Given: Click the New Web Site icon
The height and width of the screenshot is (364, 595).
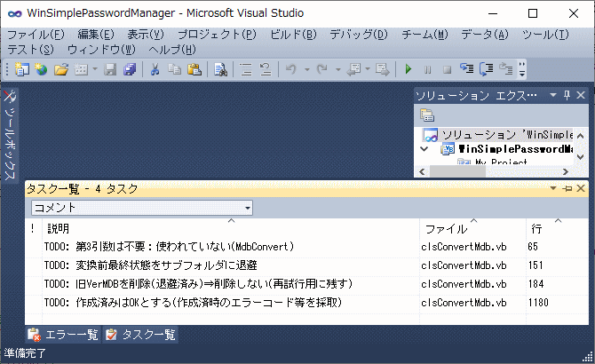Looking at the screenshot, I should tap(41, 69).
